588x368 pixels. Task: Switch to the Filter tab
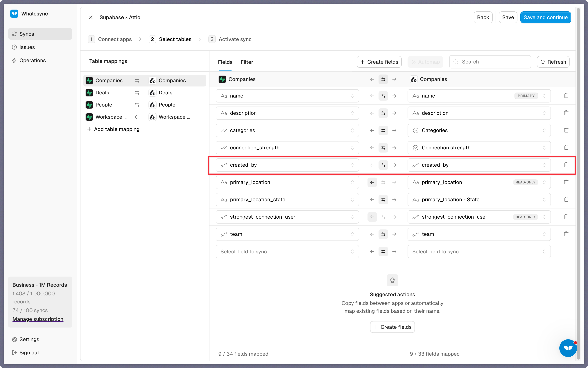pyautogui.click(x=247, y=62)
